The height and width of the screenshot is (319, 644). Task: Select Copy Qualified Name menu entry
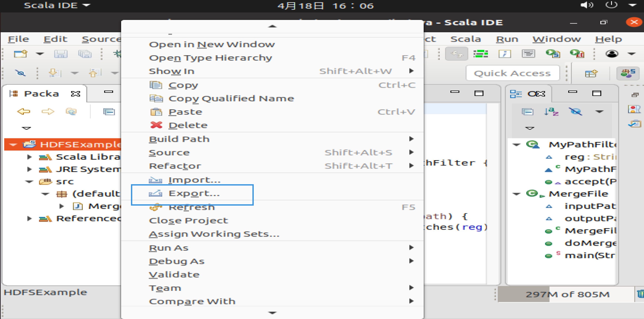[272, 98]
